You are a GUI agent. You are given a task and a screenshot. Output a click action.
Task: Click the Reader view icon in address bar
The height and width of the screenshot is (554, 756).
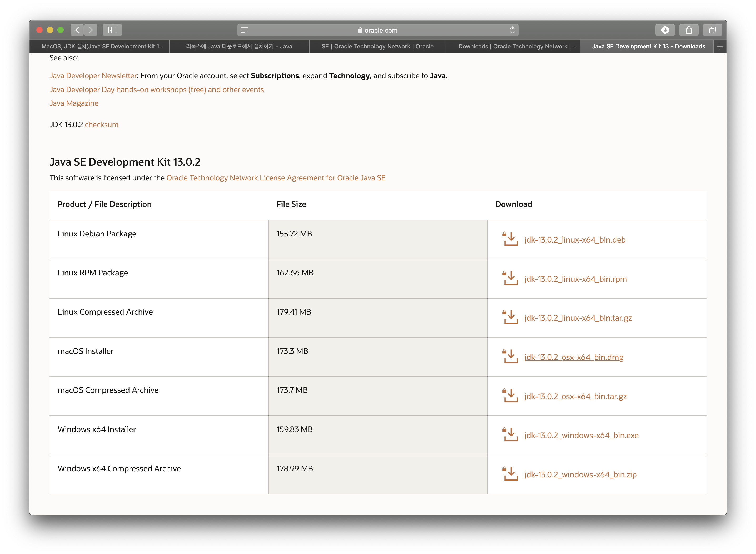pyautogui.click(x=245, y=30)
